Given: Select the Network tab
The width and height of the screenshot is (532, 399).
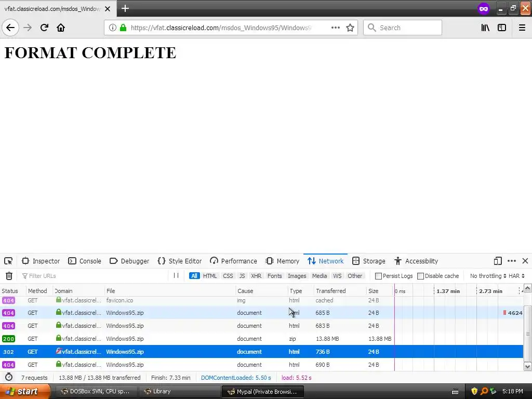Looking at the screenshot, I should click(326, 261).
